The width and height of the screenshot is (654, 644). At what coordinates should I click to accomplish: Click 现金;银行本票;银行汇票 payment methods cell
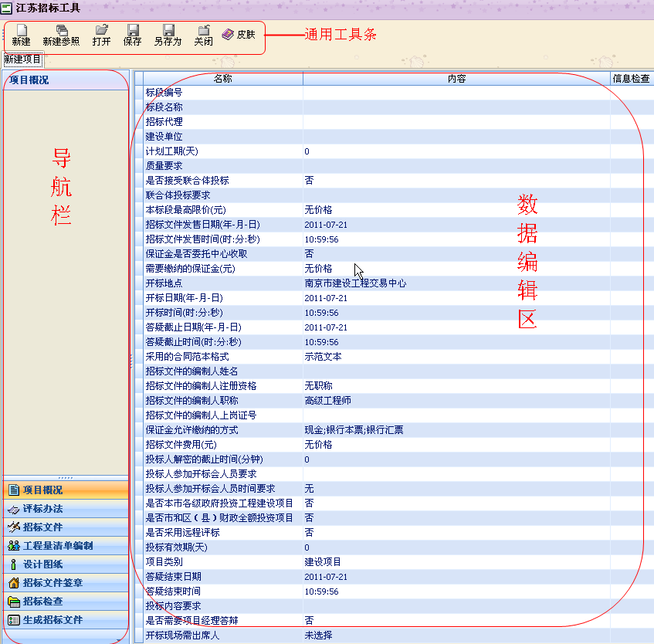coord(456,430)
